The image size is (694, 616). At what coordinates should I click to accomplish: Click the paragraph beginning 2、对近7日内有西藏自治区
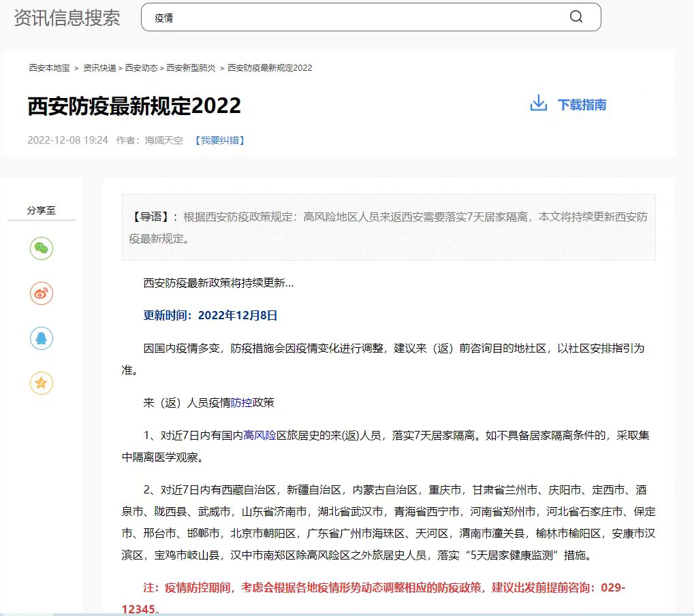tap(389, 522)
